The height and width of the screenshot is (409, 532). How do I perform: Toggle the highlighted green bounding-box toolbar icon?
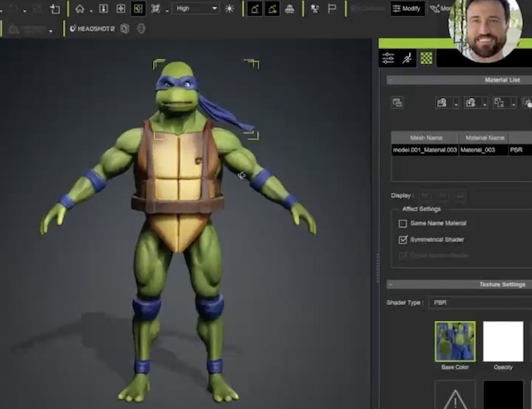click(x=138, y=8)
